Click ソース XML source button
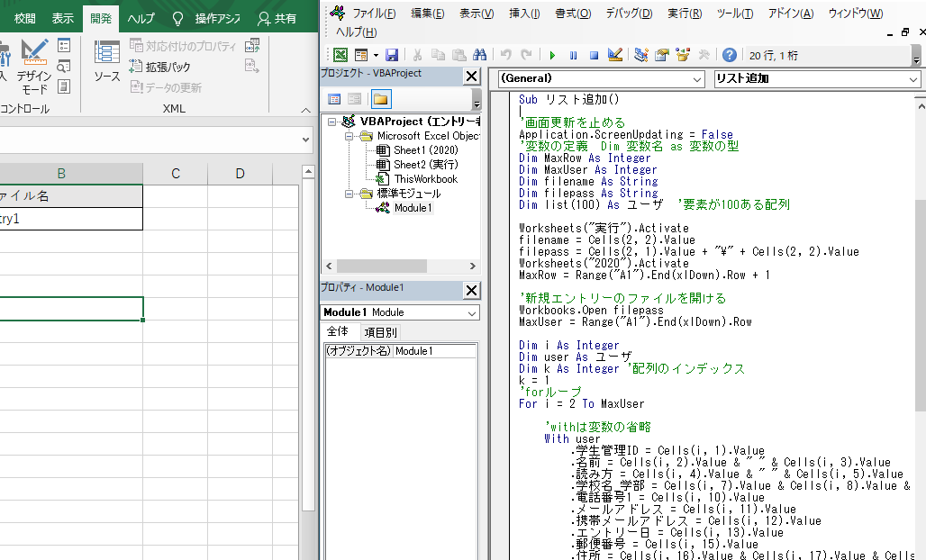The width and height of the screenshot is (926, 560). (x=107, y=62)
